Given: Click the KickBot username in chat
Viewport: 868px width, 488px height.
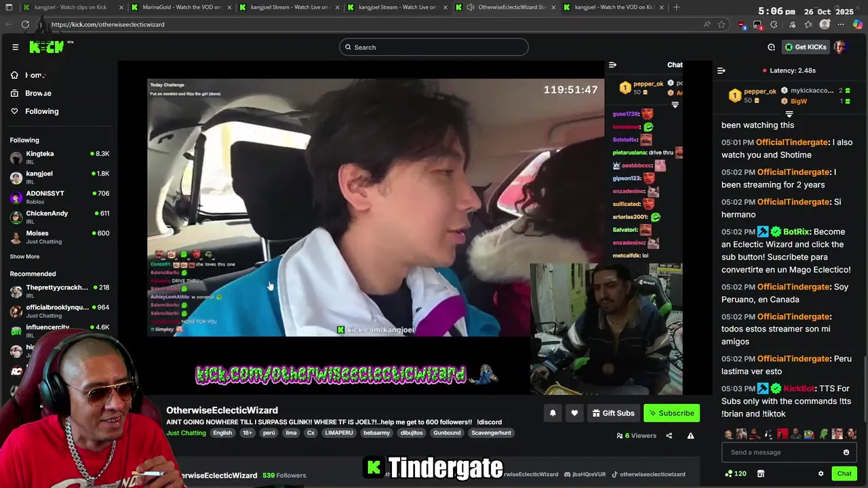Looking at the screenshot, I should pos(799,388).
